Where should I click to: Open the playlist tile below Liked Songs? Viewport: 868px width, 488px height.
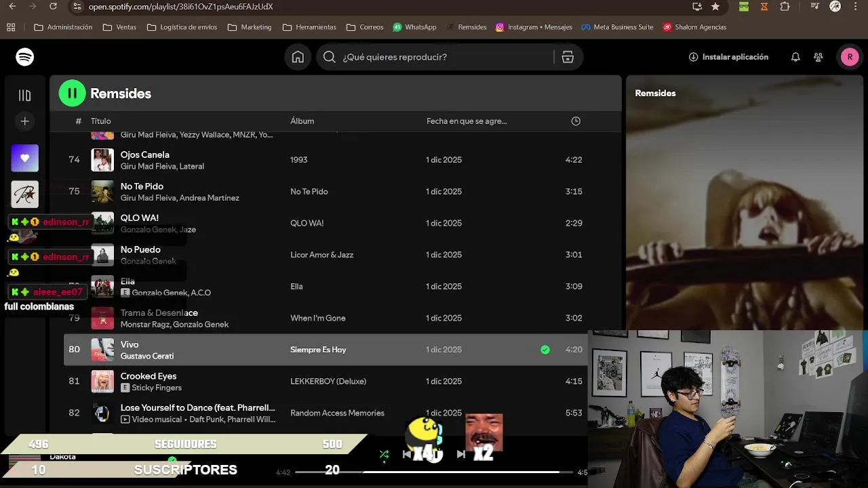25,195
